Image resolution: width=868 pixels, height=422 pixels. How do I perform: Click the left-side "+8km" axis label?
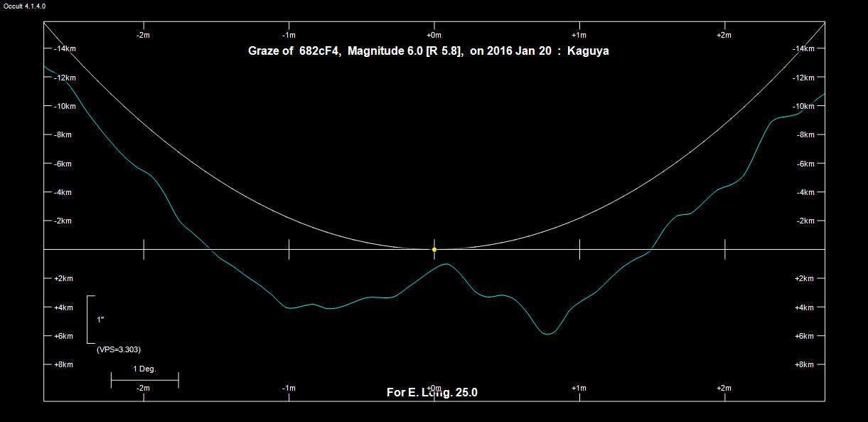click(x=63, y=364)
